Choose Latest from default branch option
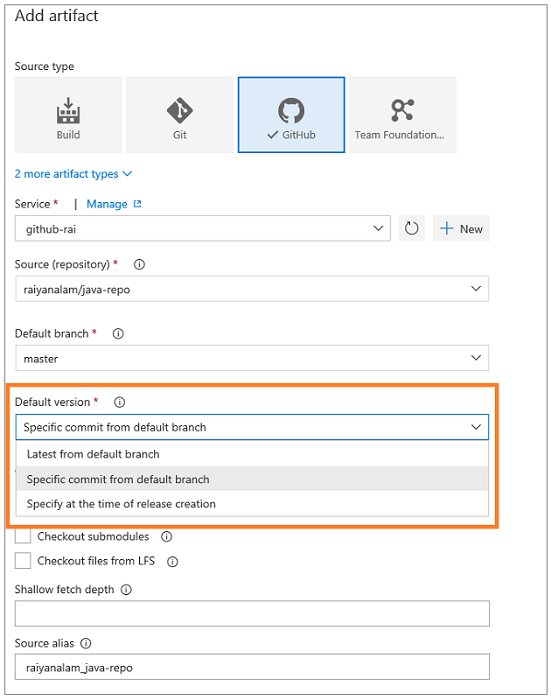551x700 pixels. [252, 454]
